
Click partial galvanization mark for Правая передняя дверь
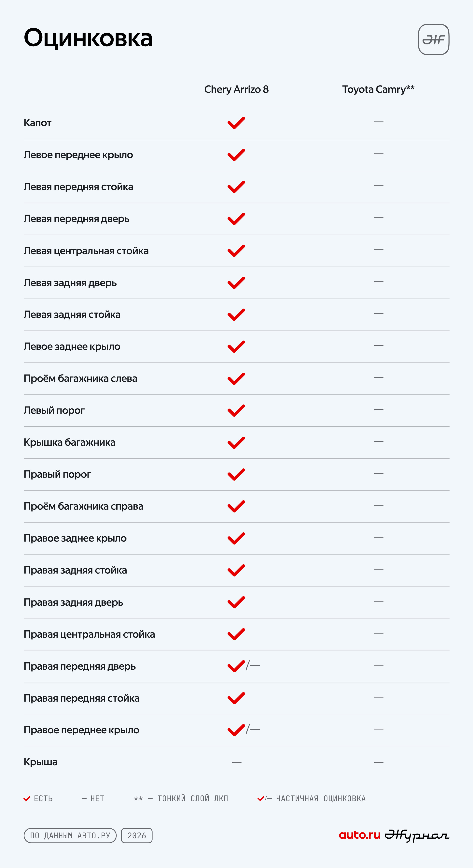pos(244,666)
